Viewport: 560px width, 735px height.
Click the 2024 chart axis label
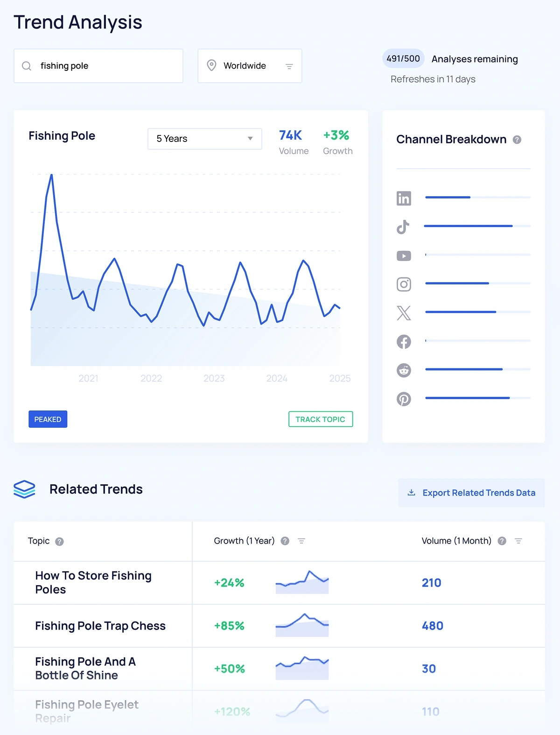pos(277,378)
